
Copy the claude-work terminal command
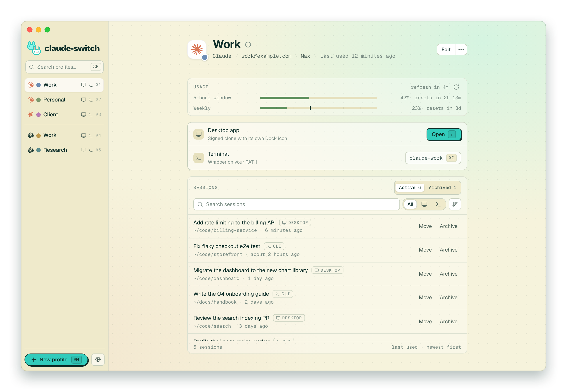tap(433, 158)
